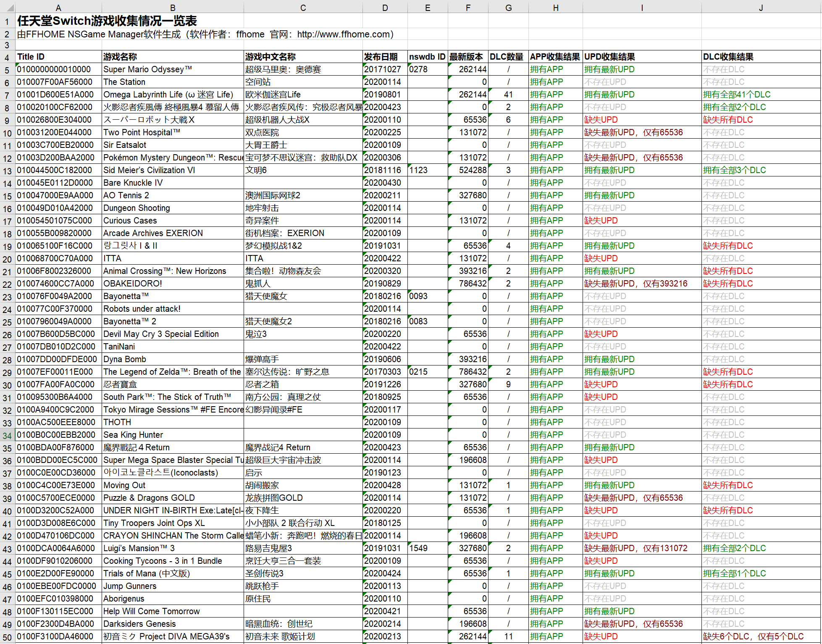Click 缺失6个DLC，仅有5个DLC cell
The image size is (822, 644).
[x=761, y=636]
